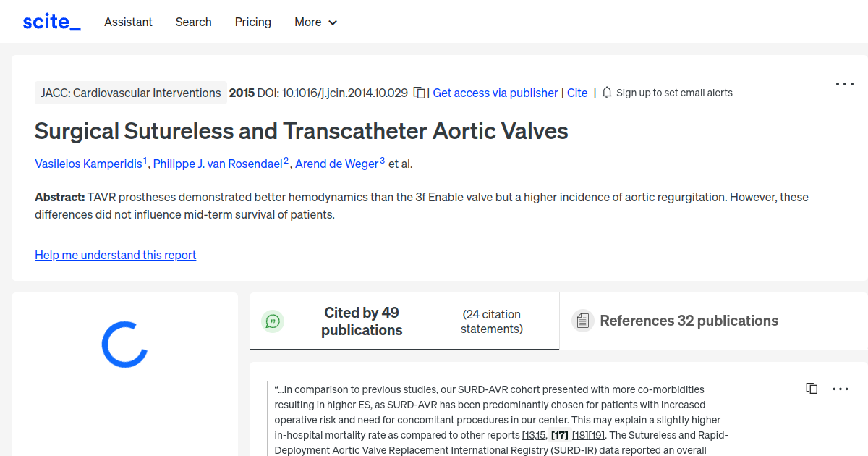The width and height of the screenshot is (868, 456).
Task: Click the scite_ logo
Action: pyautogui.click(x=51, y=21)
